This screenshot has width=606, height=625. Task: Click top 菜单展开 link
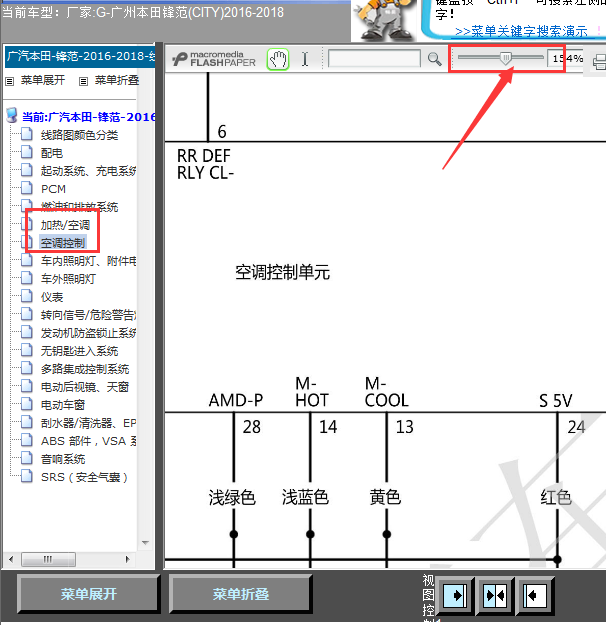click(x=43, y=81)
